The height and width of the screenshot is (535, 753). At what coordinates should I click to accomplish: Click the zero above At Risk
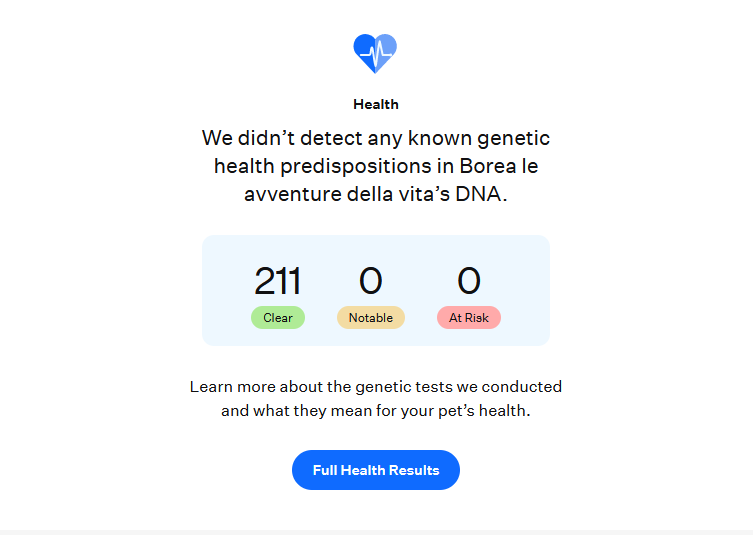point(469,282)
